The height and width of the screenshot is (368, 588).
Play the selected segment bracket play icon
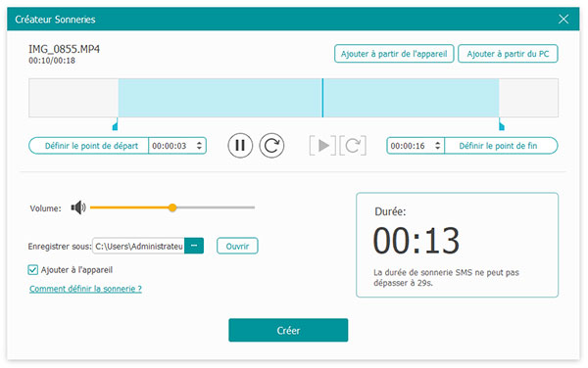pyautogui.click(x=322, y=146)
